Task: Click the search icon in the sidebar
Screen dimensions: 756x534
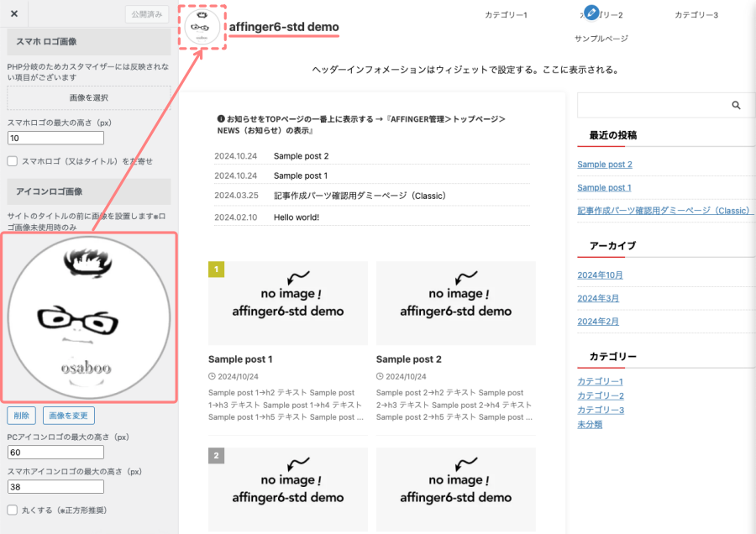Action: (x=736, y=105)
